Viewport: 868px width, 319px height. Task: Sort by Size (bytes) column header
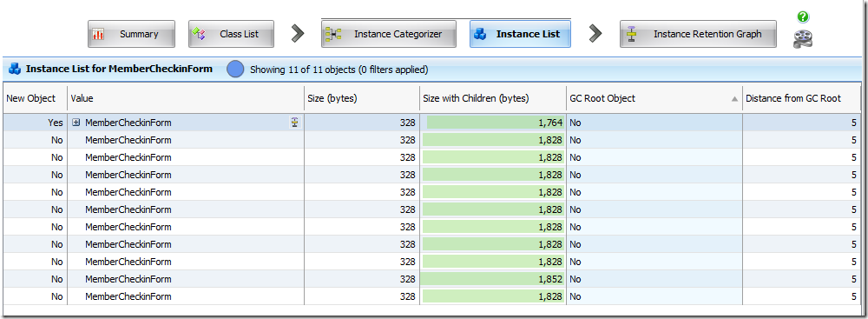click(x=361, y=98)
